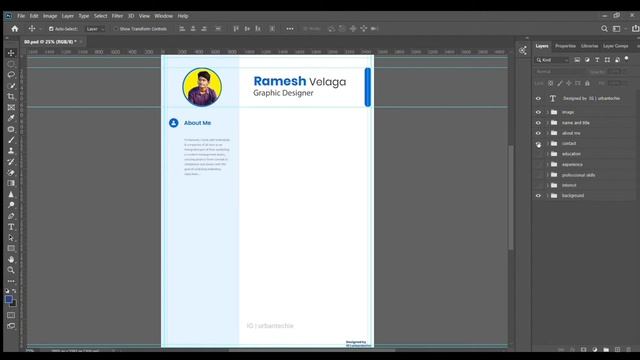Open the Share icon at top right

pos(636,29)
